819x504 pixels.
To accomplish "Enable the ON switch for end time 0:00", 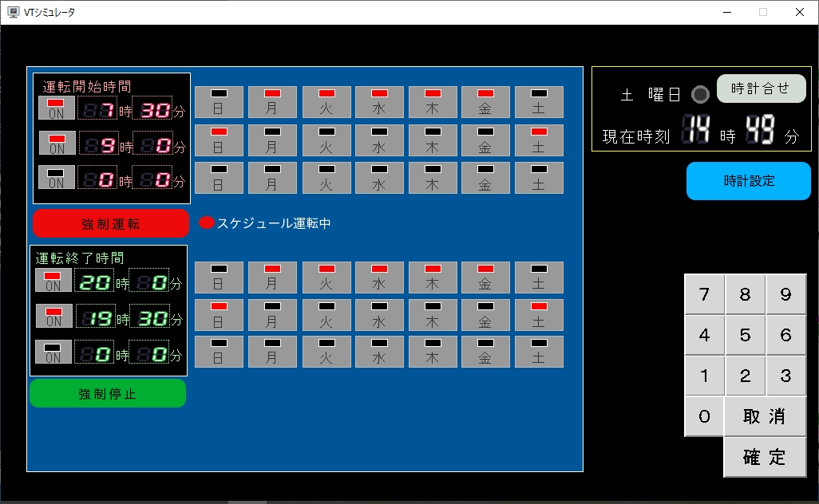I will 53,352.
